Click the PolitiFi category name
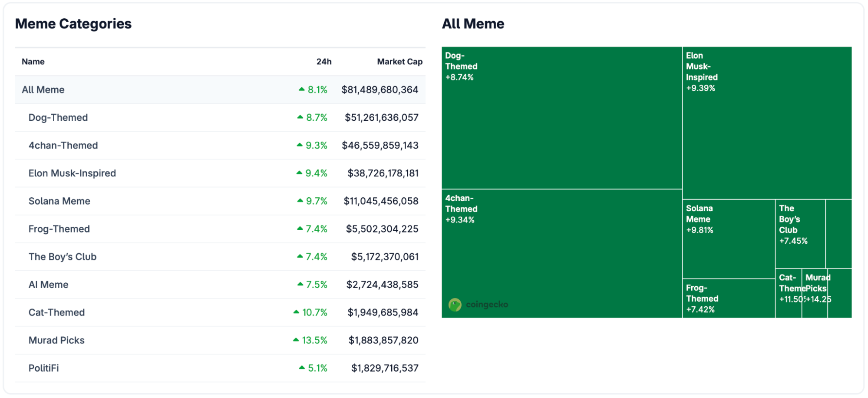 pyautogui.click(x=43, y=368)
